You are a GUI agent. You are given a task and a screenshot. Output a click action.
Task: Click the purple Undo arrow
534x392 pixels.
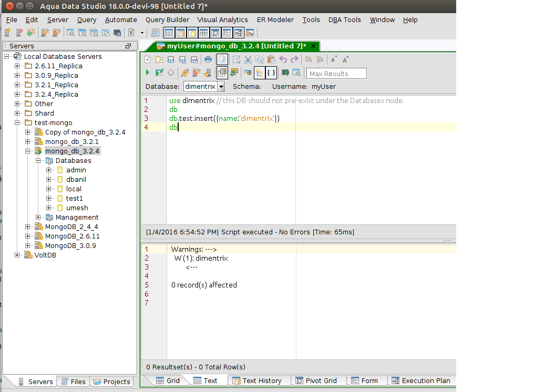pyautogui.click(x=283, y=59)
